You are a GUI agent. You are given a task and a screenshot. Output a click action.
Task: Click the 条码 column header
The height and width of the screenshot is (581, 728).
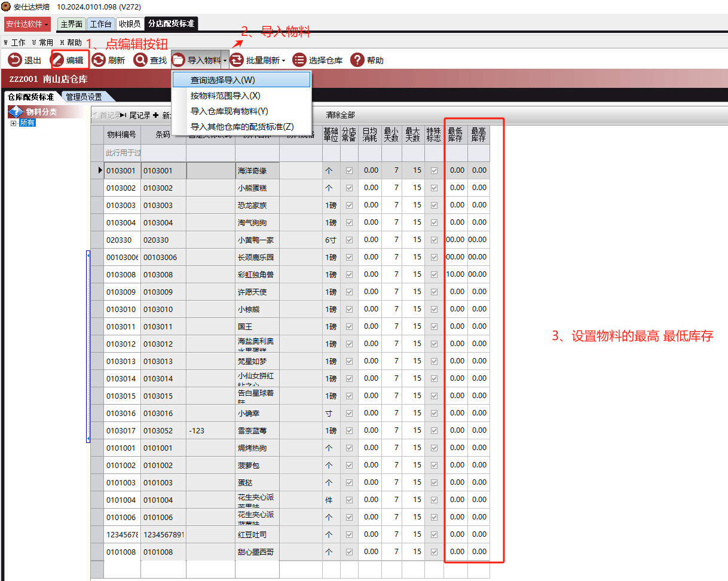coord(163,135)
